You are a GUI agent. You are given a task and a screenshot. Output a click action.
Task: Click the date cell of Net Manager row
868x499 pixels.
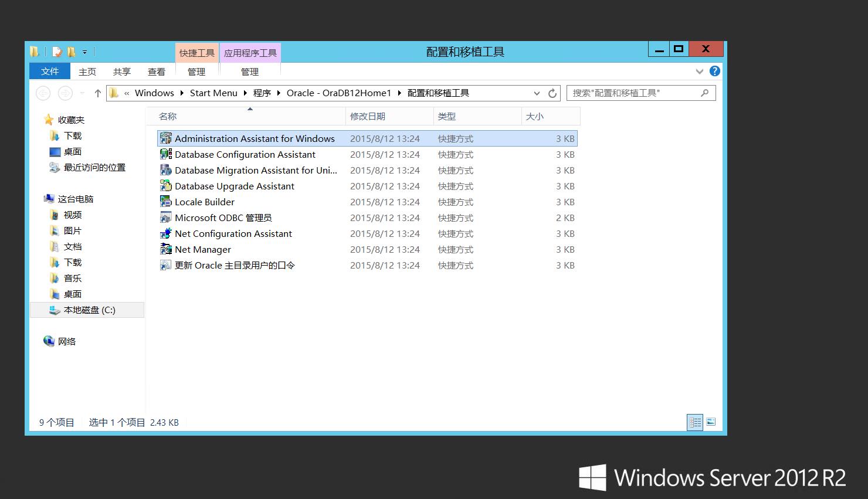point(385,249)
